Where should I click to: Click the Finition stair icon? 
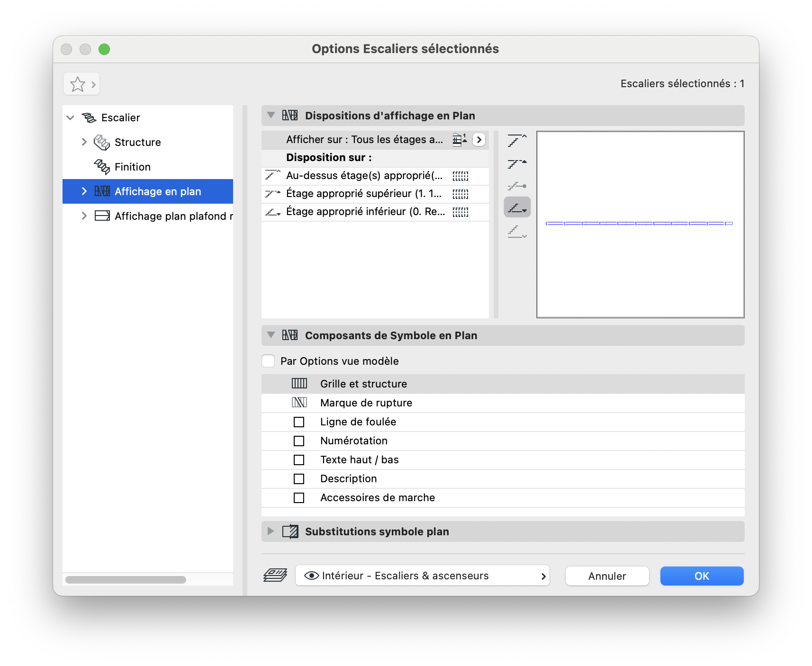[x=102, y=167]
